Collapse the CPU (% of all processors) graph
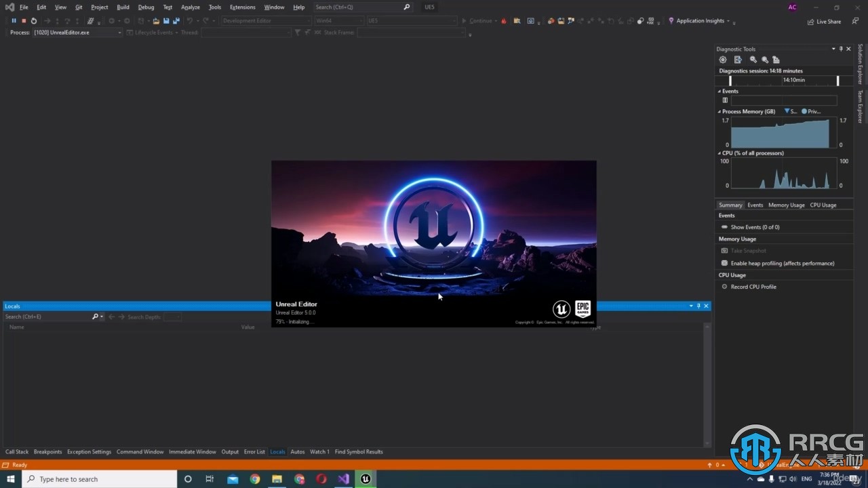This screenshot has width=868, height=488. pyautogui.click(x=719, y=153)
